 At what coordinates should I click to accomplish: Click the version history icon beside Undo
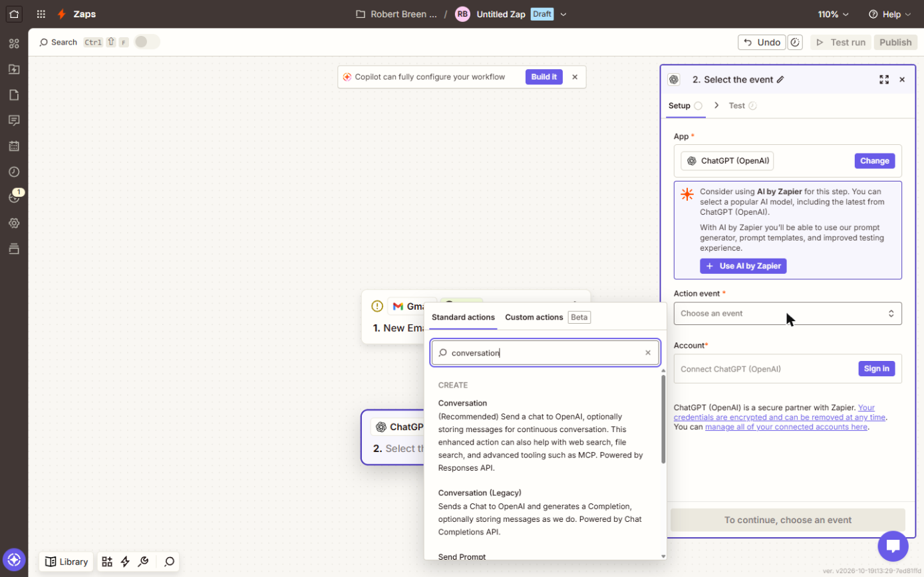coord(795,43)
